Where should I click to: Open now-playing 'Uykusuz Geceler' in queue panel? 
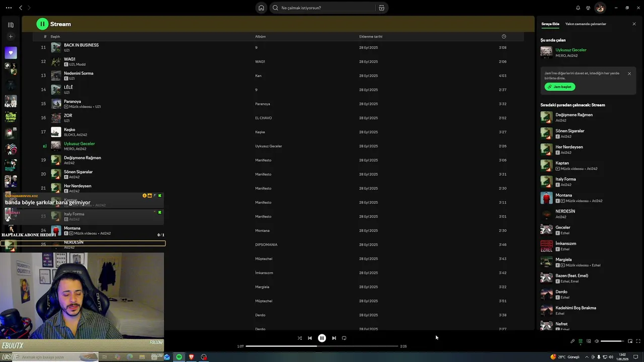[571, 50]
